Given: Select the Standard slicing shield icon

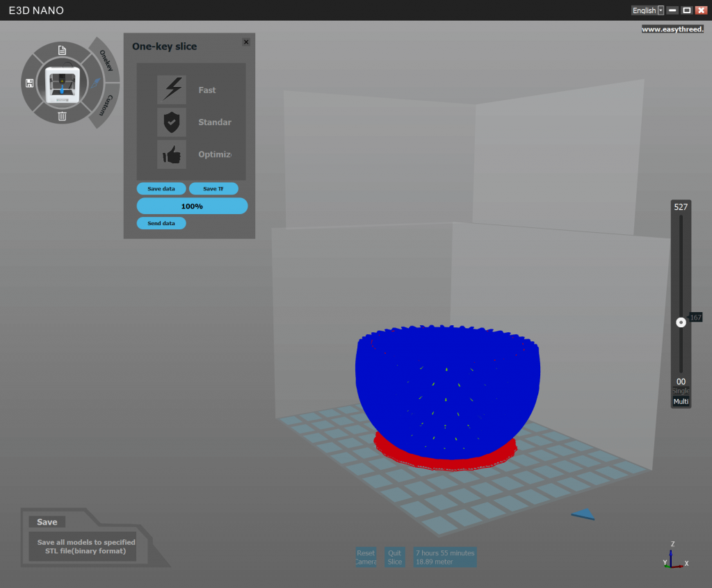Looking at the screenshot, I should (x=172, y=122).
